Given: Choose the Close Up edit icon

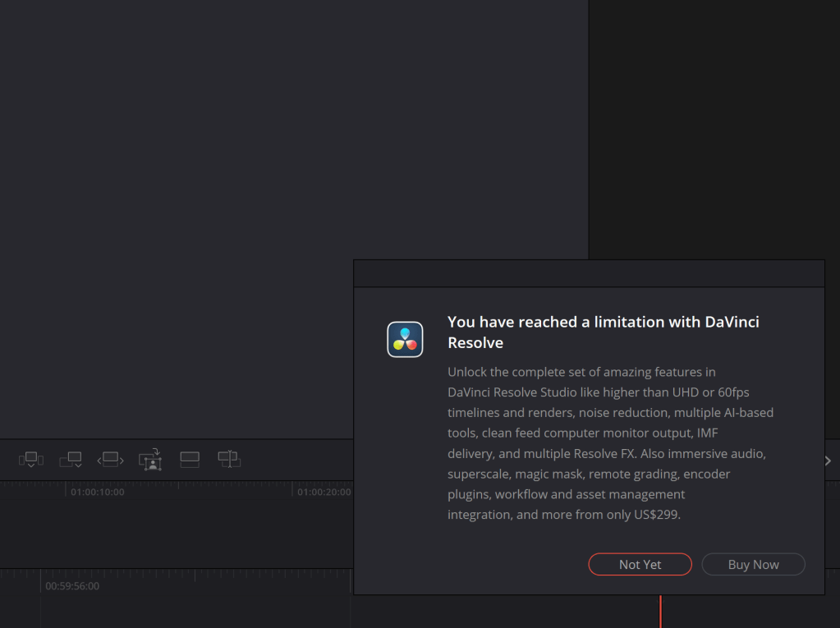Looking at the screenshot, I should [x=150, y=460].
